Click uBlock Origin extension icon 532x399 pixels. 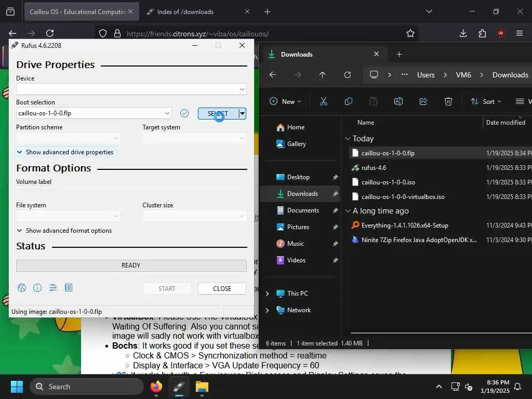(x=501, y=33)
